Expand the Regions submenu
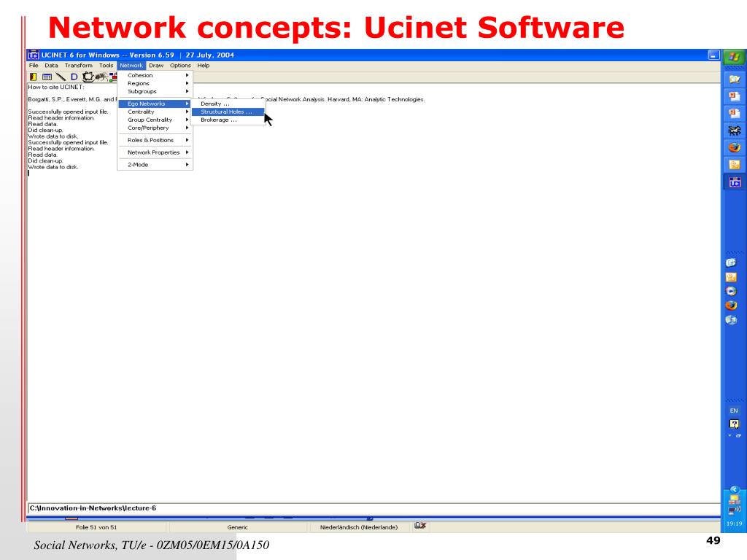The width and height of the screenshot is (747, 560). (x=155, y=83)
